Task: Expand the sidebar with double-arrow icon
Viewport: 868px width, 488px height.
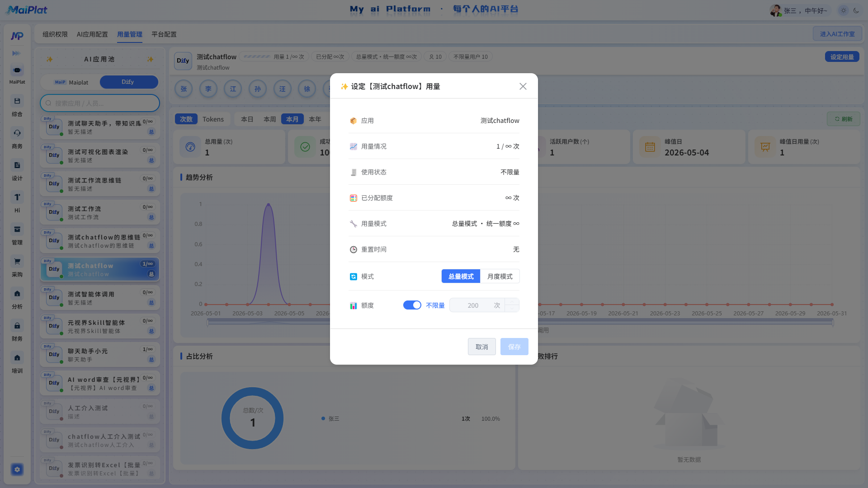Action: [x=16, y=53]
